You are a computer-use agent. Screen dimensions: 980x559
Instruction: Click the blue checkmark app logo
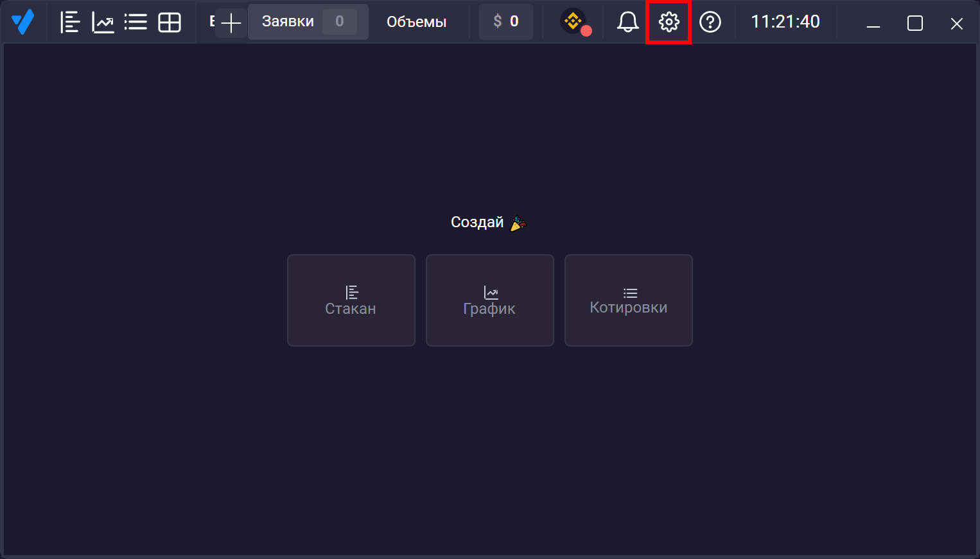(23, 22)
